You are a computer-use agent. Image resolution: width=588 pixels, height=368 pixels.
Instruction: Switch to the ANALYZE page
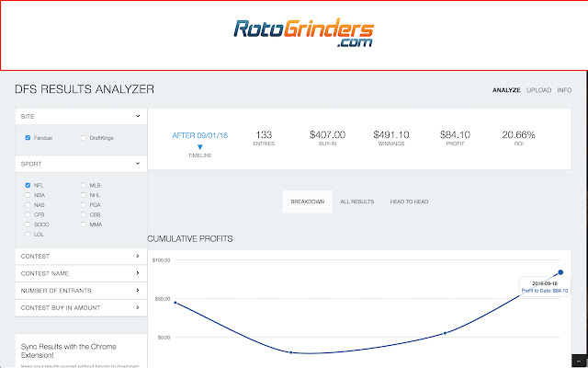[x=506, y=90]
